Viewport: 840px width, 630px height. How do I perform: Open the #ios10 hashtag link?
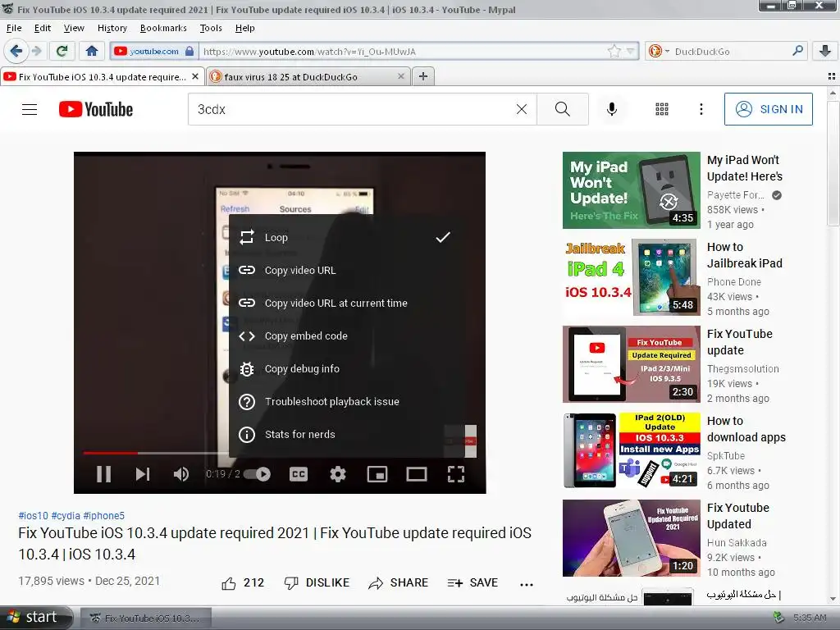[x=33, y=515]
